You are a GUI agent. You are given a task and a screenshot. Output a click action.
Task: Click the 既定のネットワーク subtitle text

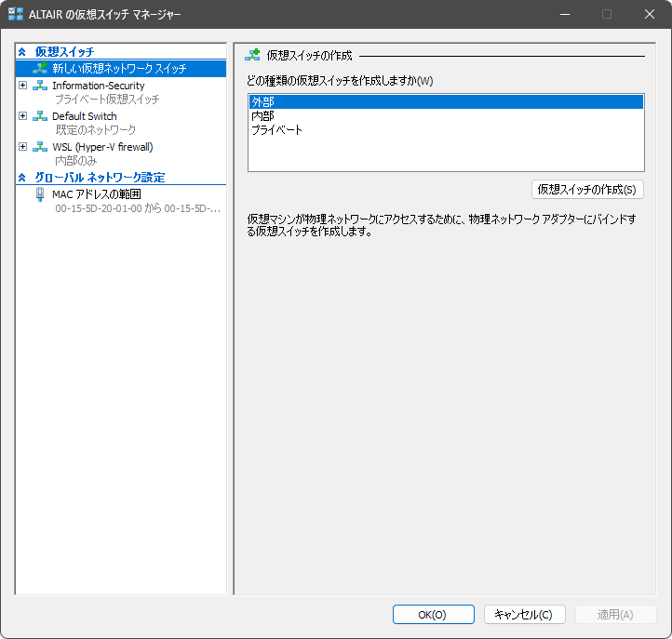(96, 130)
